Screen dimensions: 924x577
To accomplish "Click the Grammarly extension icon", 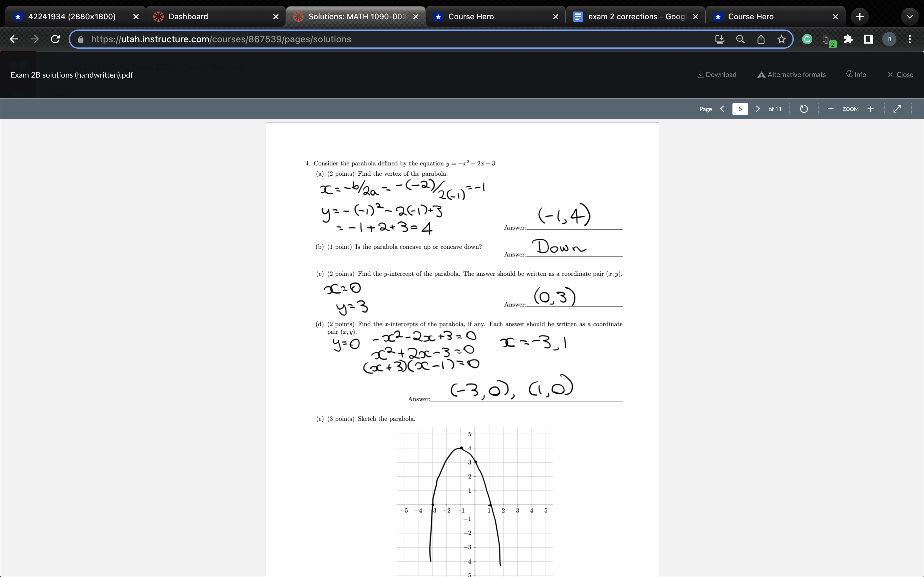I will click(807, 39).
